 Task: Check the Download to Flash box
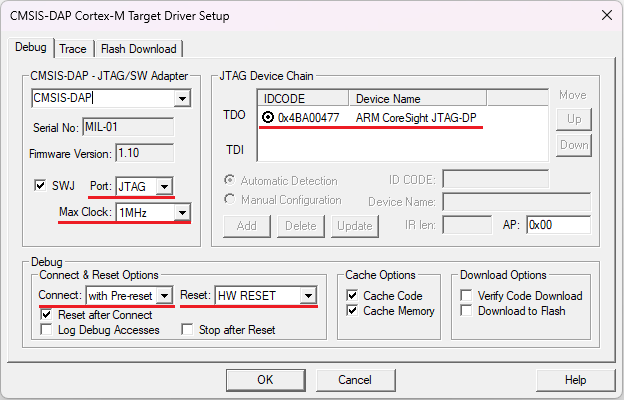point(467,311)
